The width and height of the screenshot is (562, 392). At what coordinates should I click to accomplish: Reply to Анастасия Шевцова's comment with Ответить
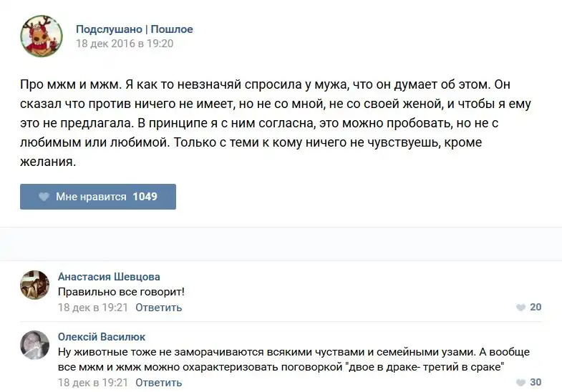tap(158, 308)
